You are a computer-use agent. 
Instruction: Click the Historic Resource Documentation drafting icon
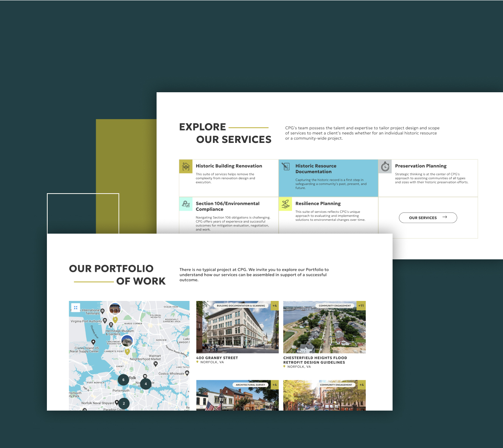click(x=286, y=166)
